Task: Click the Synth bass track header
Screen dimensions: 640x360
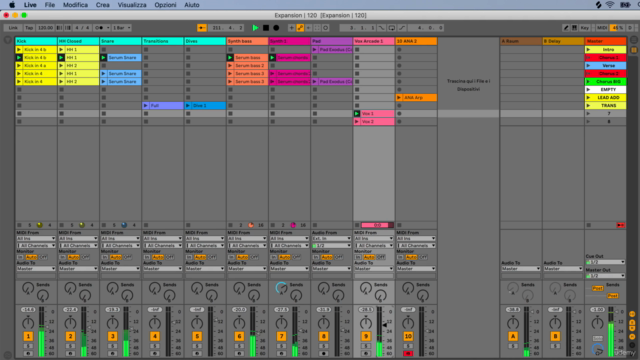Action: [x=247, y=41]
